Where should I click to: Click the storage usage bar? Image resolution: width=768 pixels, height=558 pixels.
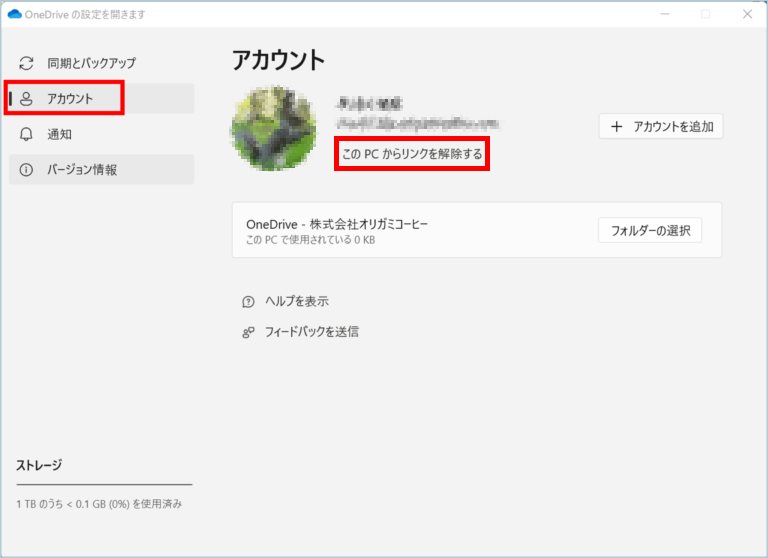pos(104,485)
